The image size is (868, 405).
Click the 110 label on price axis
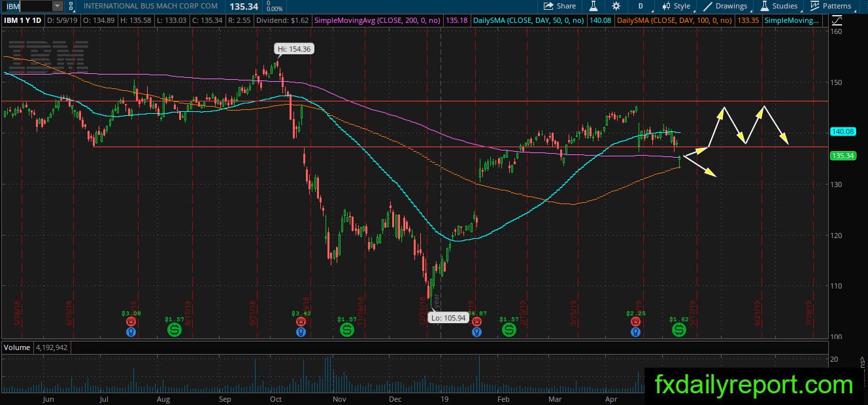[837, 286]
